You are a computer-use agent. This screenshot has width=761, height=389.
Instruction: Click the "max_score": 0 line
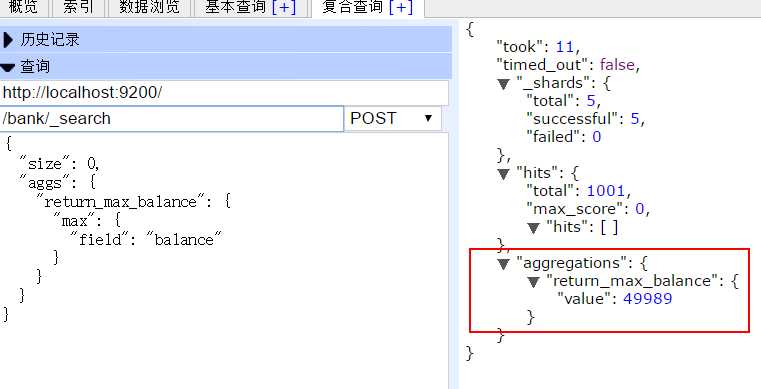(588, 210)
